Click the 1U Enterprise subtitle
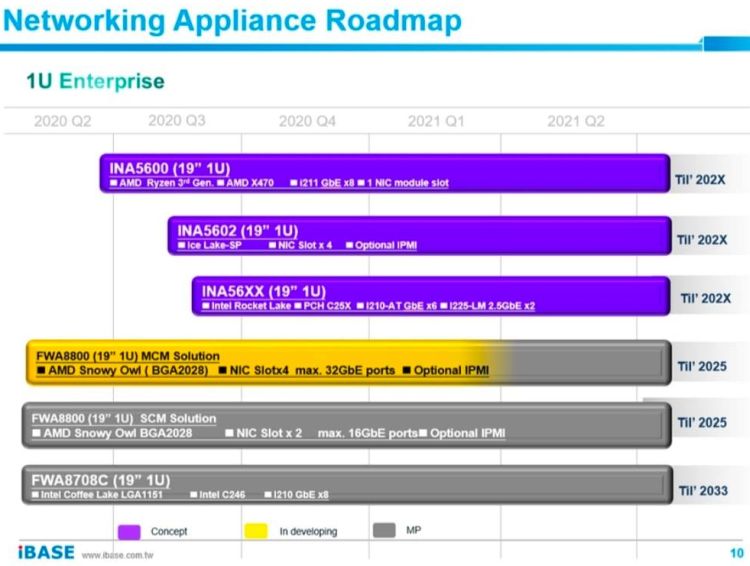The width and height of the screenshot is (750, 566). point(95,81)
